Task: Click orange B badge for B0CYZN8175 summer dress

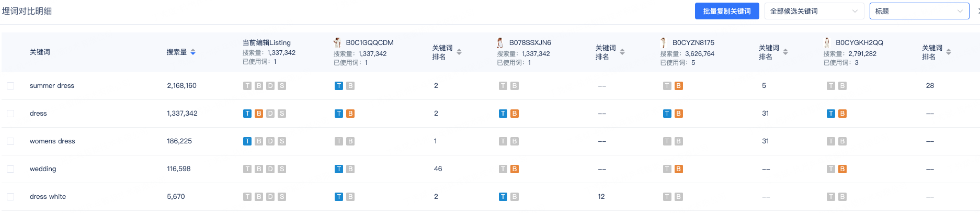Action: pyautogui.click(x=679, y=86)
